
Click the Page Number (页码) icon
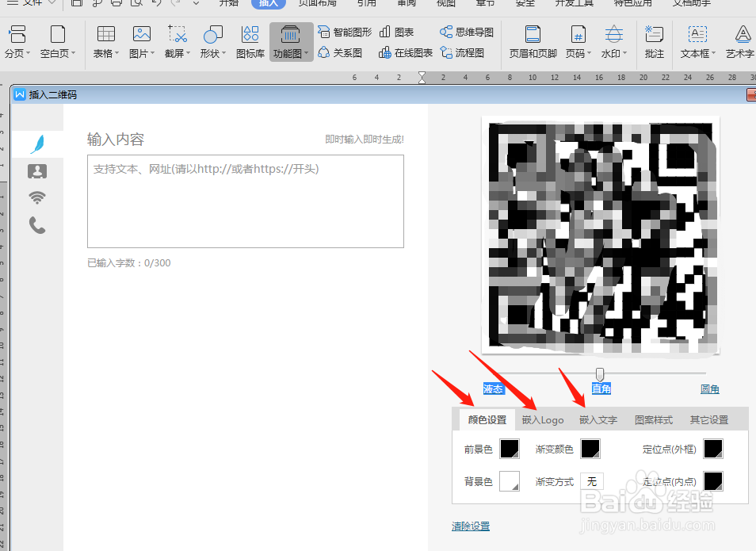click(x=578, y=35)
